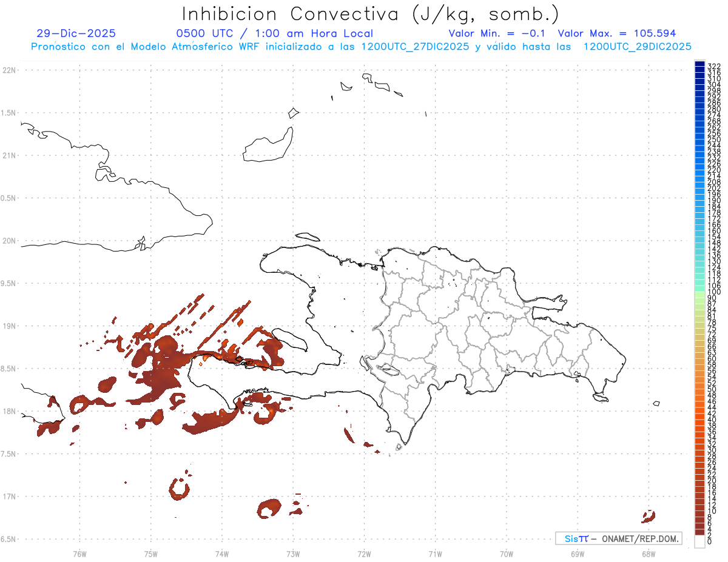Click the white 0 swatch at colorbar bottom
This screenshot has height=562, width=728.
(699, 542)
